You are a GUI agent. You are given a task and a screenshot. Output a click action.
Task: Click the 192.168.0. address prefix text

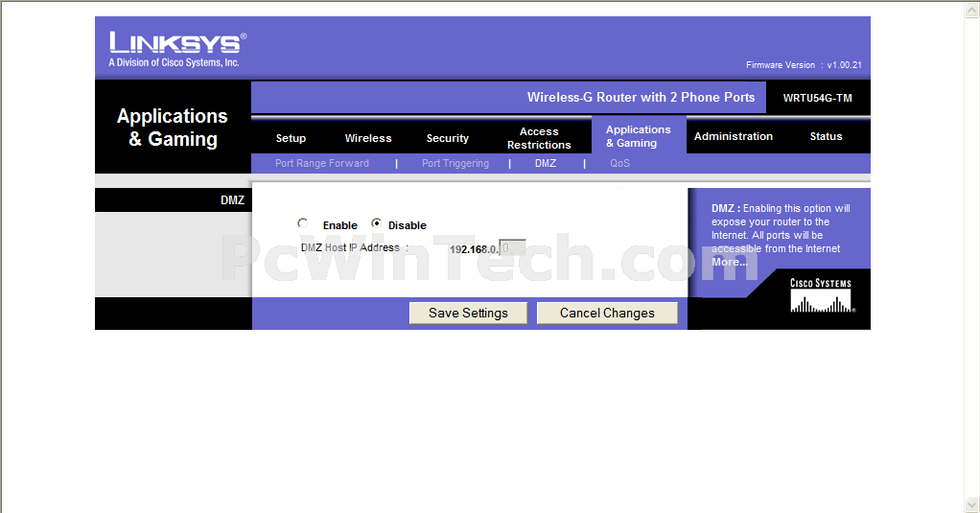click(474, 249)
